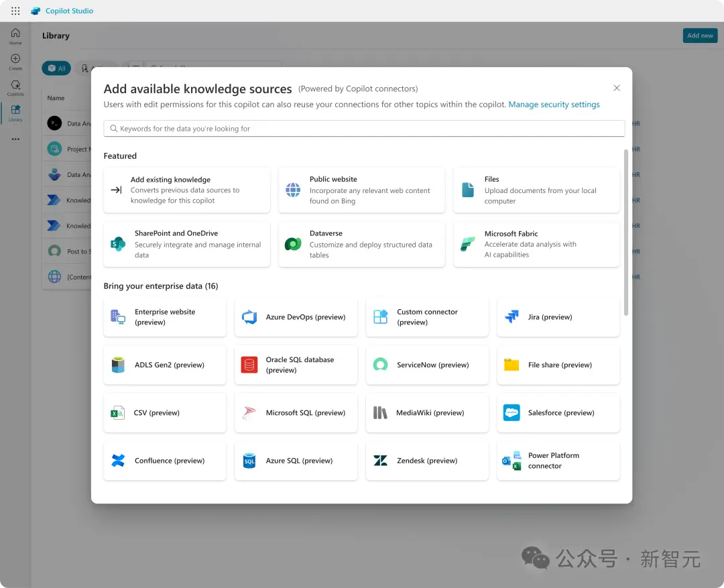Select the Add existing knowledge card
Image resolution: width=724 pixels, height=588 pixels.
tap(186, 190)
